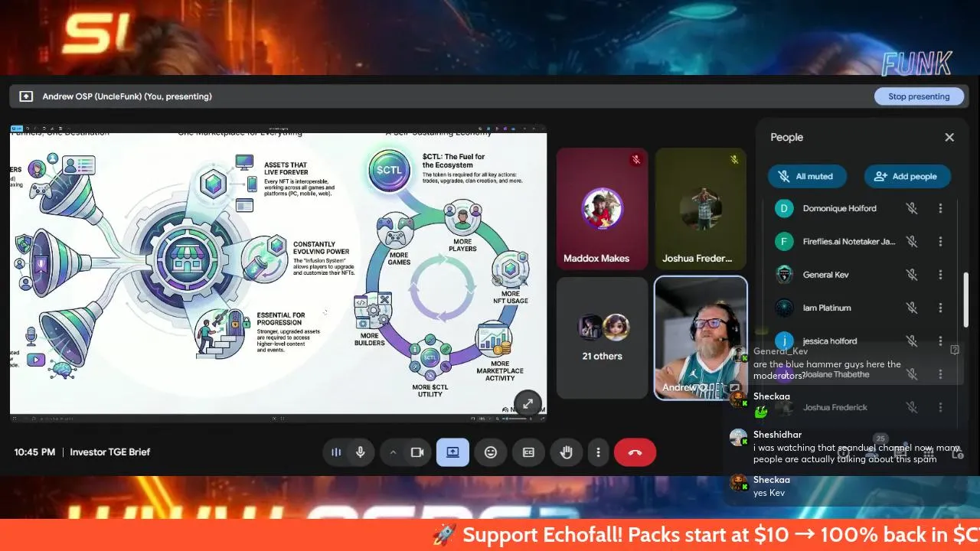Select Domonique Holford name in People list
980x551 pixels.
pos(839,208)
